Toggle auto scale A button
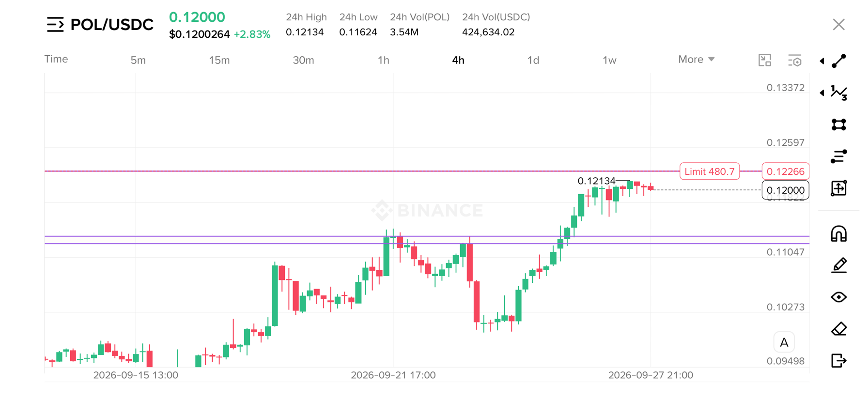This screenshot has width=868, height=401. pyautogui.click(x=784, y=342)
